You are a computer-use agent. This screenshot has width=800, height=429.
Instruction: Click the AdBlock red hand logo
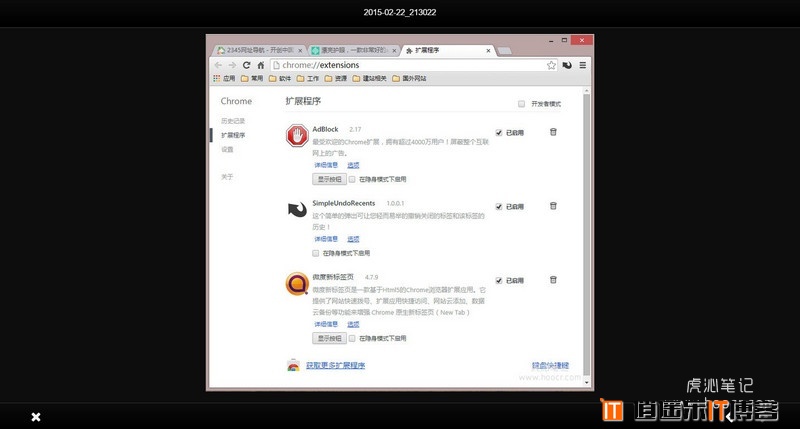click(297, 136)
